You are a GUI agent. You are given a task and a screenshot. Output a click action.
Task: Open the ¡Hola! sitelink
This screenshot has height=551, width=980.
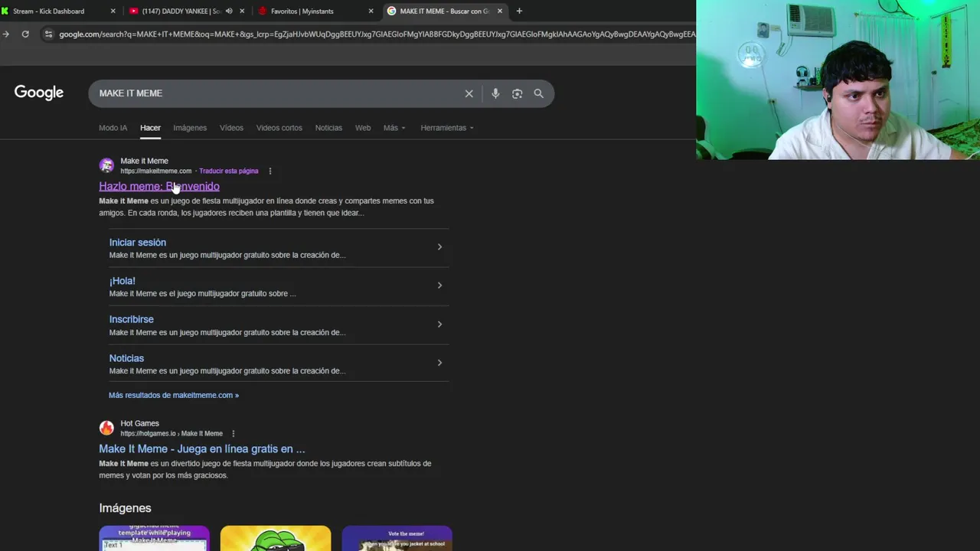(122, 281)
